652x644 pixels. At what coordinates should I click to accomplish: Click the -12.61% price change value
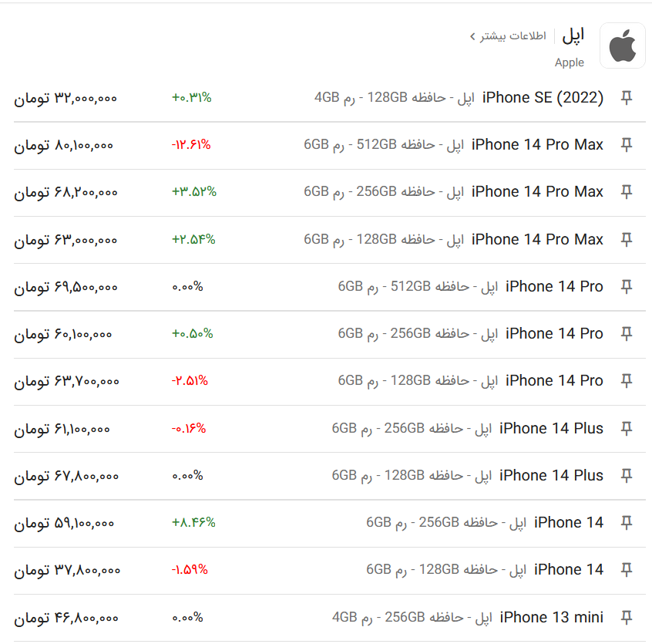pyautogui.click(x=190, y=145)
